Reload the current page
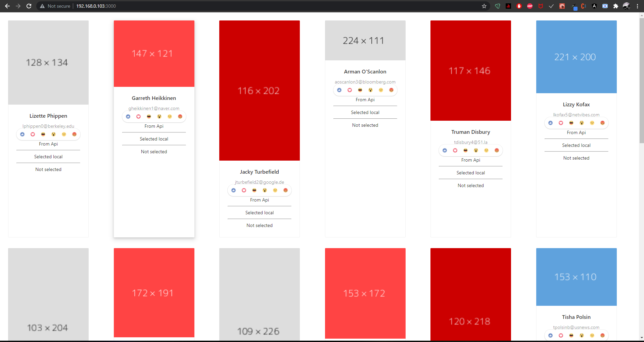Viewport: 644px width, 342px height. pos(29,6)
